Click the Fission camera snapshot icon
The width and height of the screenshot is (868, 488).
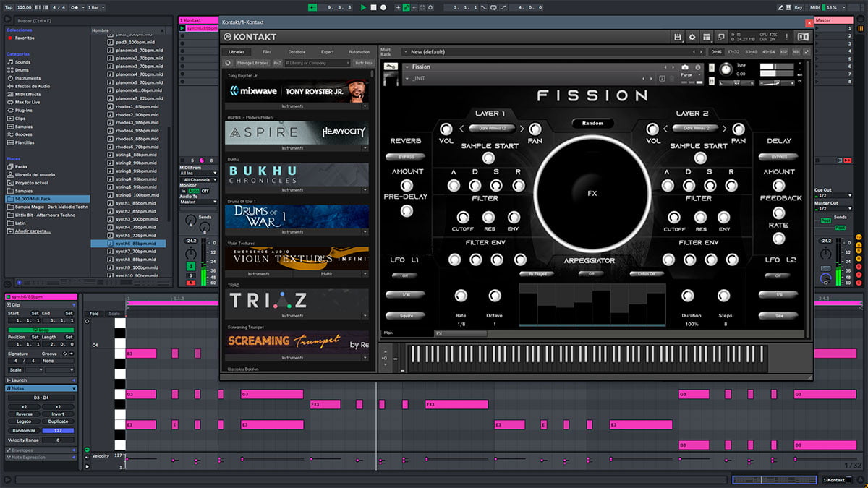(x=684, y=67)
